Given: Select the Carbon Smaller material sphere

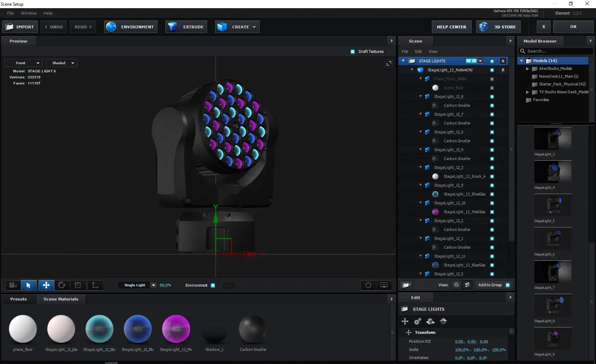Looking at the screenshot, I should pyautogui.click(x=253, y=329).
